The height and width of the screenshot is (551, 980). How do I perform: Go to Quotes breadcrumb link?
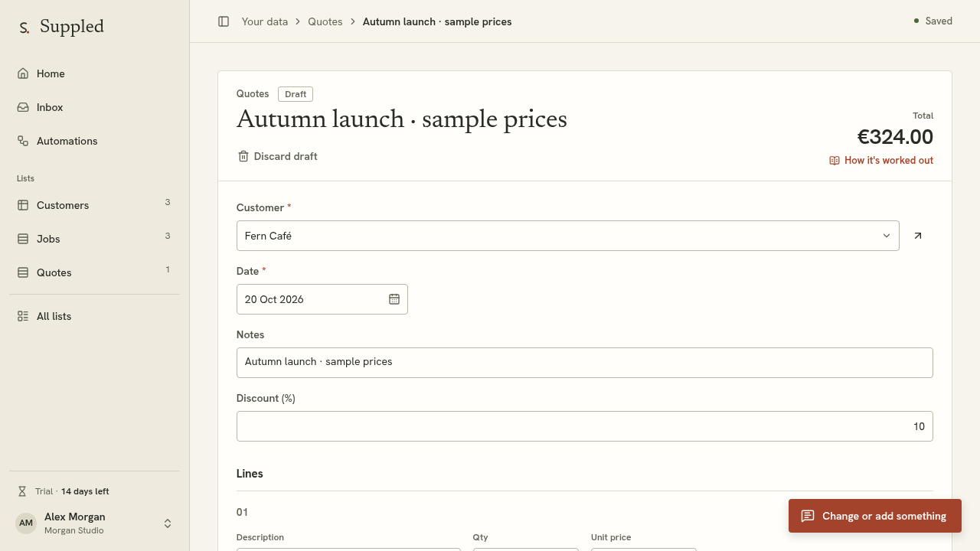point(325,21)
